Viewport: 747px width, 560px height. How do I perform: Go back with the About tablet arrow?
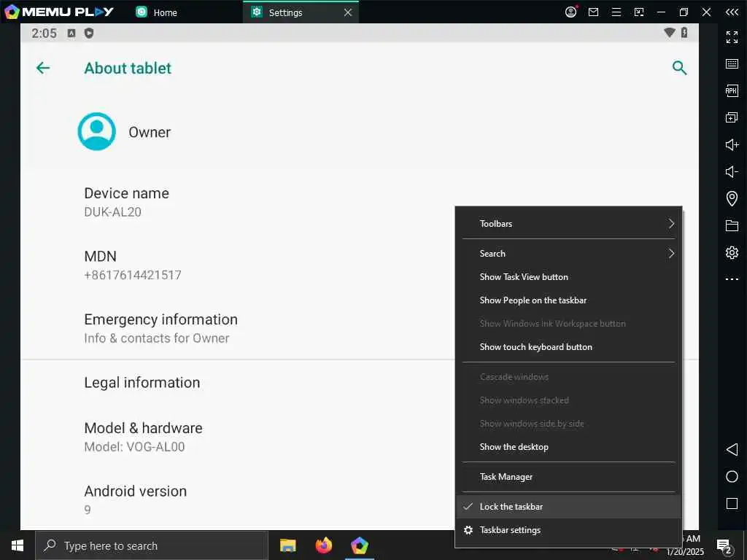(43, 68)
